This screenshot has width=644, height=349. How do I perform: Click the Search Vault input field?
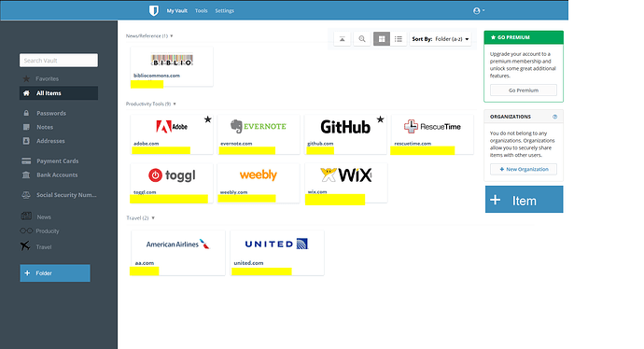pyautogui.click(x=59, y=61)
